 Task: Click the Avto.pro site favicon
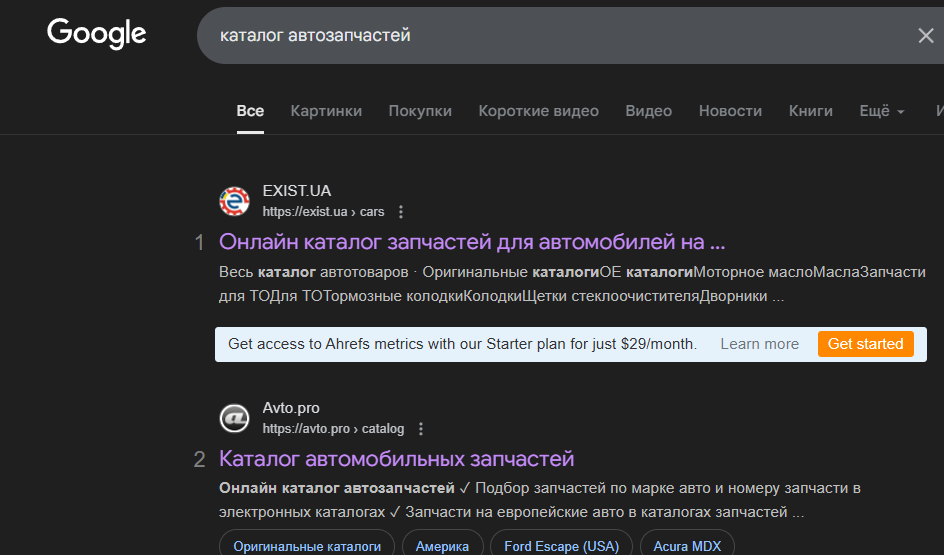(234, 418)
